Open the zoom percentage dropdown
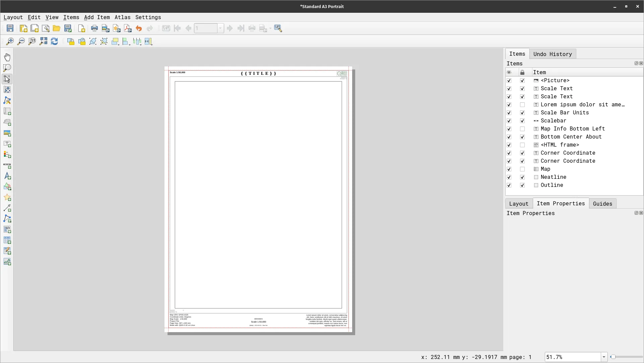Screen dimensions: 644x363 604,357
